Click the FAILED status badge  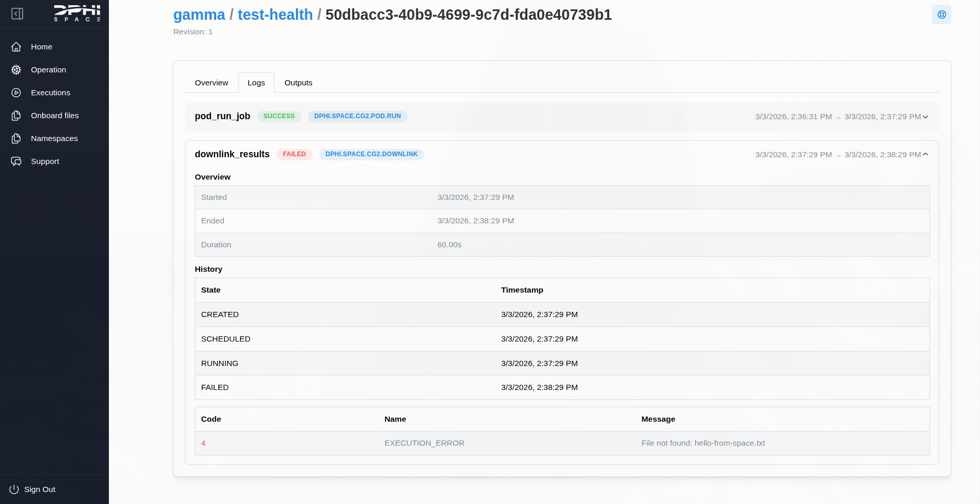[x=294, y=154]
